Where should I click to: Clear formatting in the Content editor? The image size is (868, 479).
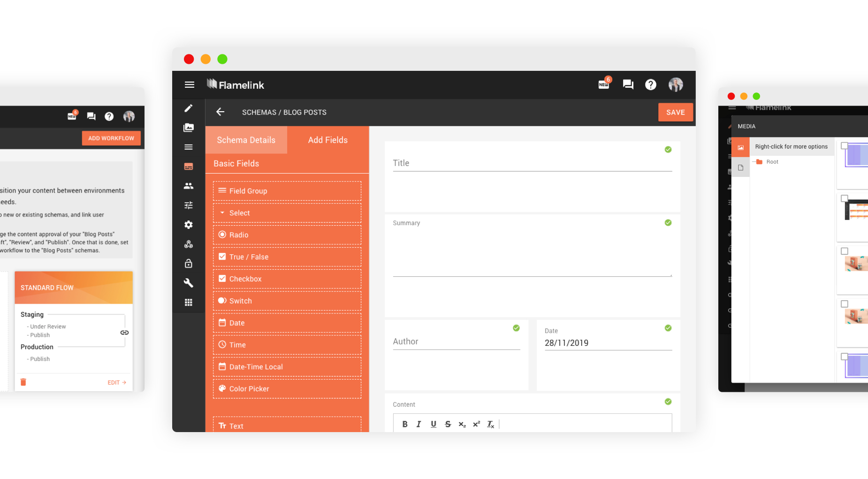tap(490, 424)
